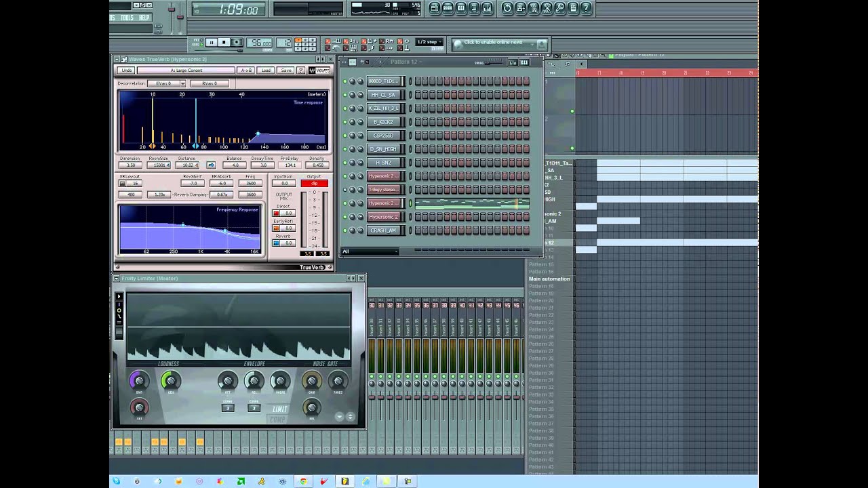Toggle the Reverb output mix button
The height and width of the screenshot is (488, 868).
click(276, 243)
